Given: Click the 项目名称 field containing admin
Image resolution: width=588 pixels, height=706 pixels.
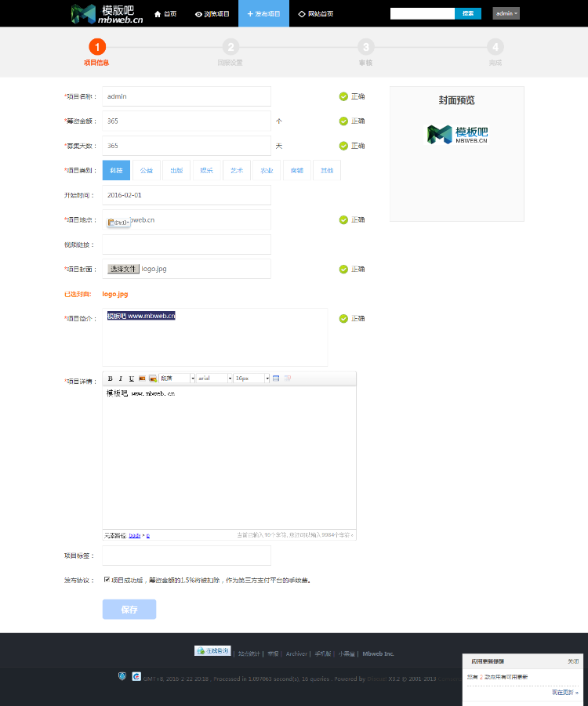Looking at the screenshot, I should tap(187, 96).
